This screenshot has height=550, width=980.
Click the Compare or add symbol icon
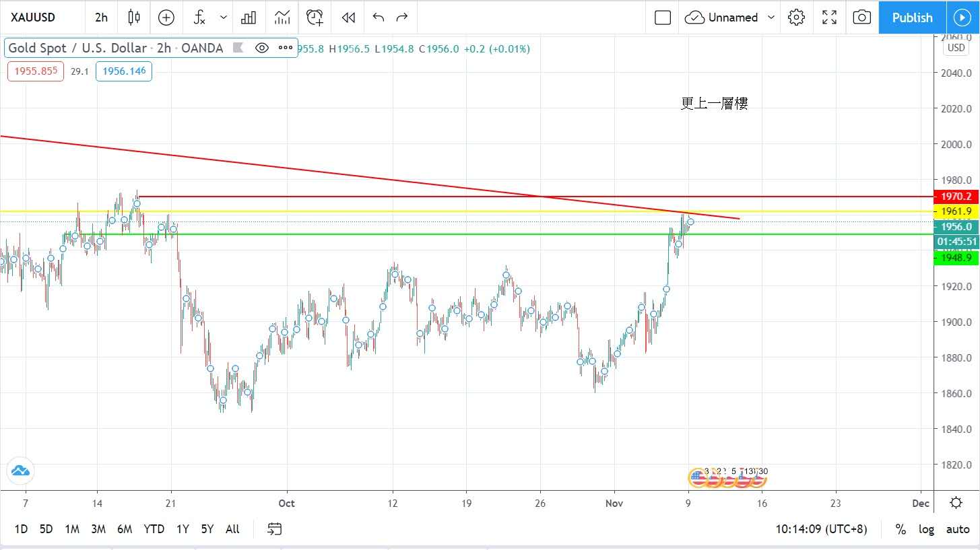166,18
